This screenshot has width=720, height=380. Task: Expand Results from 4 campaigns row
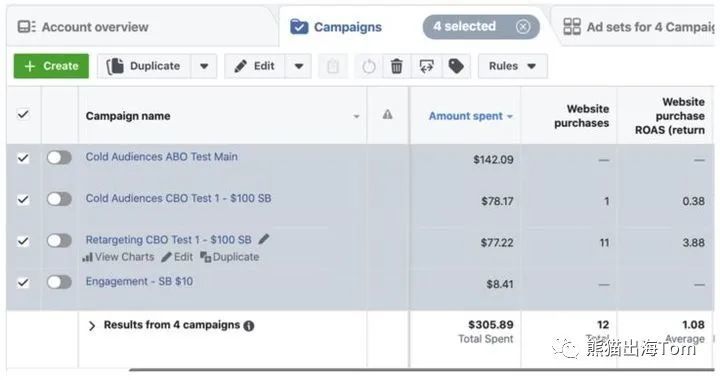[92, 326]
